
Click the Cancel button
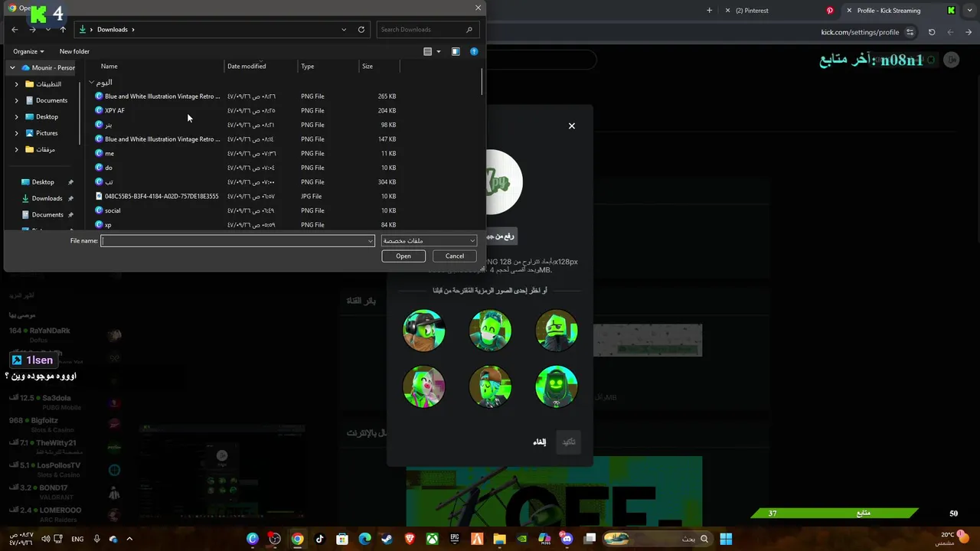pyautogui.click(x=455, y=256)
